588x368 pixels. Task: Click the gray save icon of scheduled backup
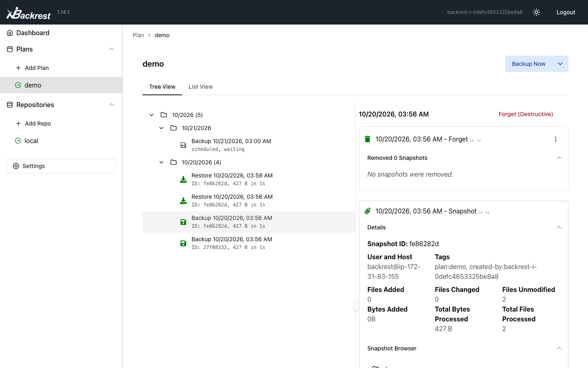[x=183, y=145]
